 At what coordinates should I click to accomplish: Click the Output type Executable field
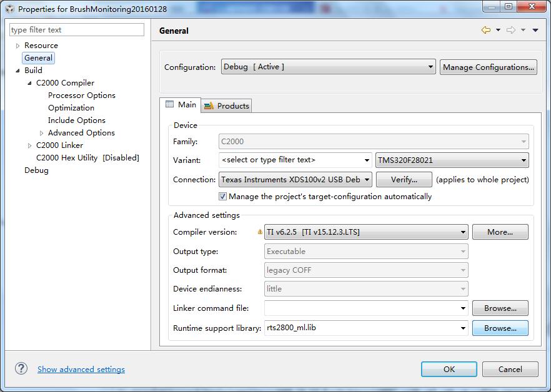tap(366, 252)
